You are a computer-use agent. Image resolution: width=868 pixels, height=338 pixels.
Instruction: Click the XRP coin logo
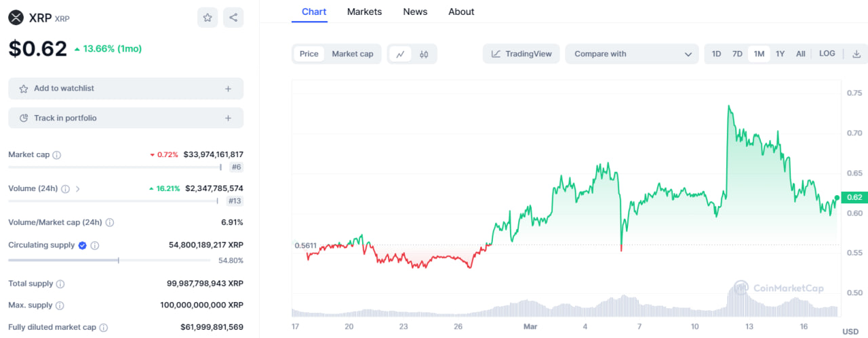click(x=16, y=18)
